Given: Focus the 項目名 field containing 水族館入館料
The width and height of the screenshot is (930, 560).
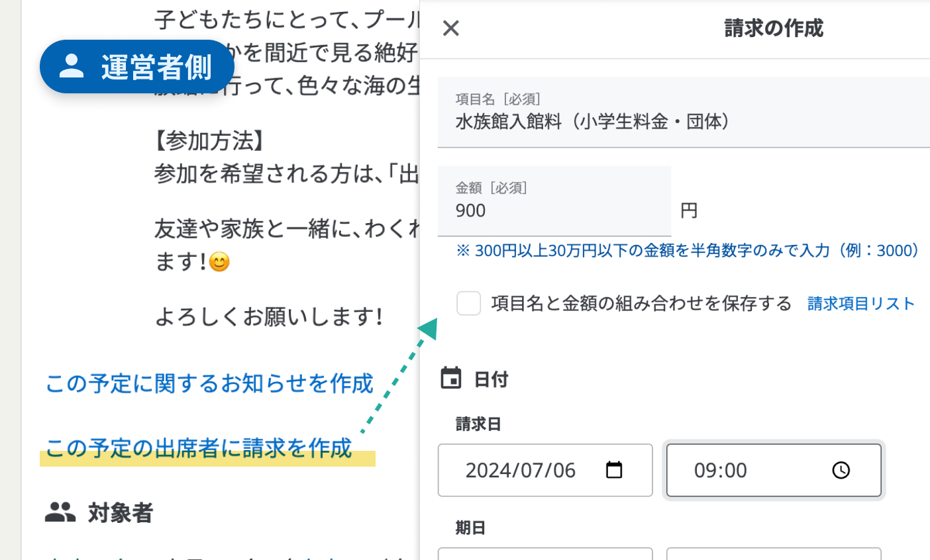Looking at the screenshot, I should click(682, 122).
